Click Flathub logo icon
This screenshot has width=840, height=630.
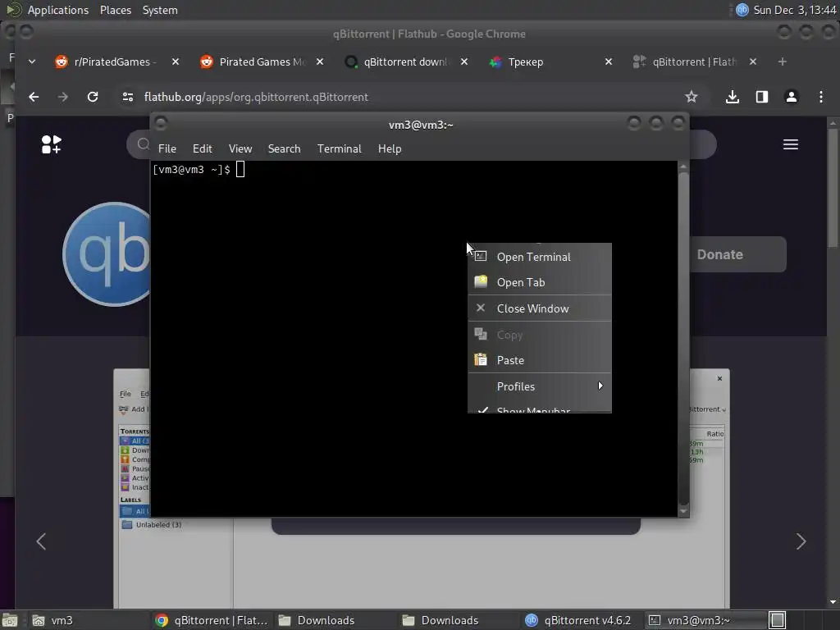click(52, 144)
